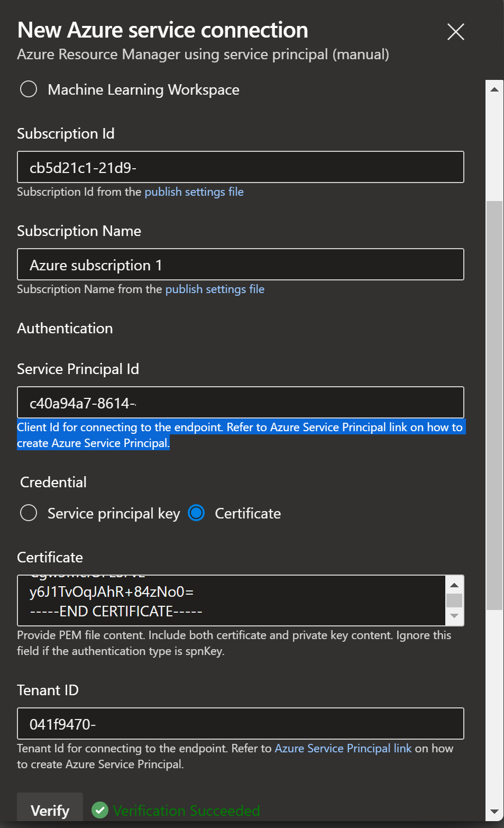Click the Verification Succeeded status text
This screenshot has height=828, width=504.
click(186, 811)
